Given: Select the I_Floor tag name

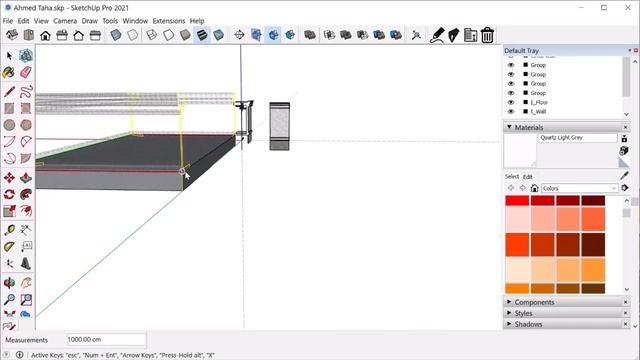Looking at the screenshot, I should click(539, 102).
